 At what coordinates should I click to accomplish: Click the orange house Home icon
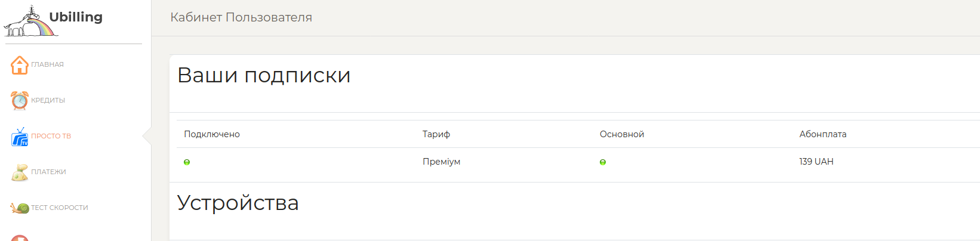coord(20,64)
